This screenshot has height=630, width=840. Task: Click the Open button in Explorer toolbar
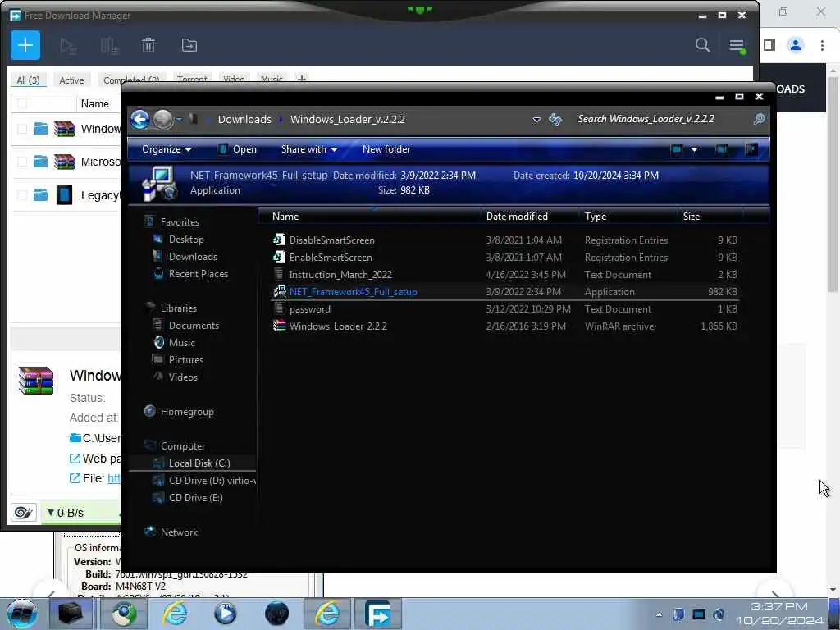pos(237,149)
